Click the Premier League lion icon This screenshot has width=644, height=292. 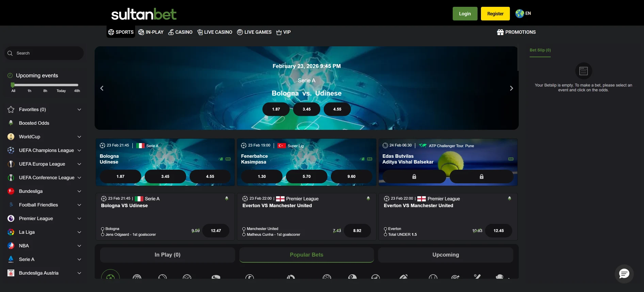coord(11,218)
